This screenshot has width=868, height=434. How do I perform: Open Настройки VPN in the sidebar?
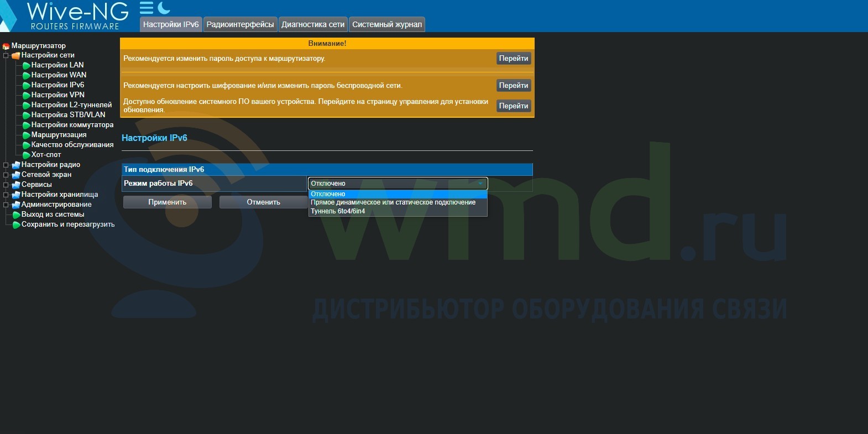coord(58,95)
